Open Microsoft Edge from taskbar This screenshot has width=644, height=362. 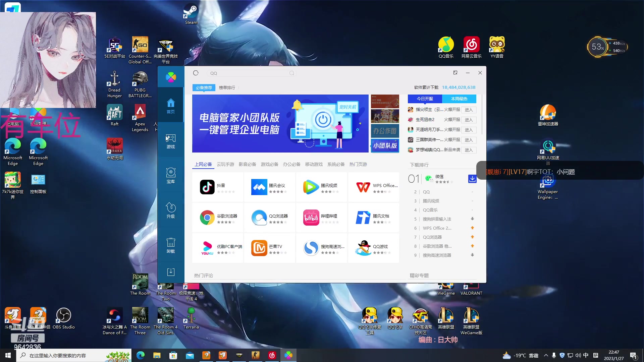(x=140, y=355)
